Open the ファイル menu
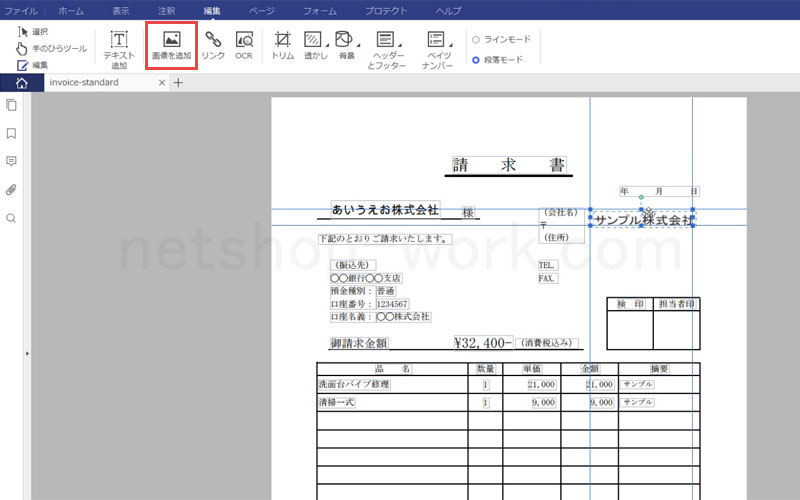Screen dimensions: 800x500 [22, 10]
